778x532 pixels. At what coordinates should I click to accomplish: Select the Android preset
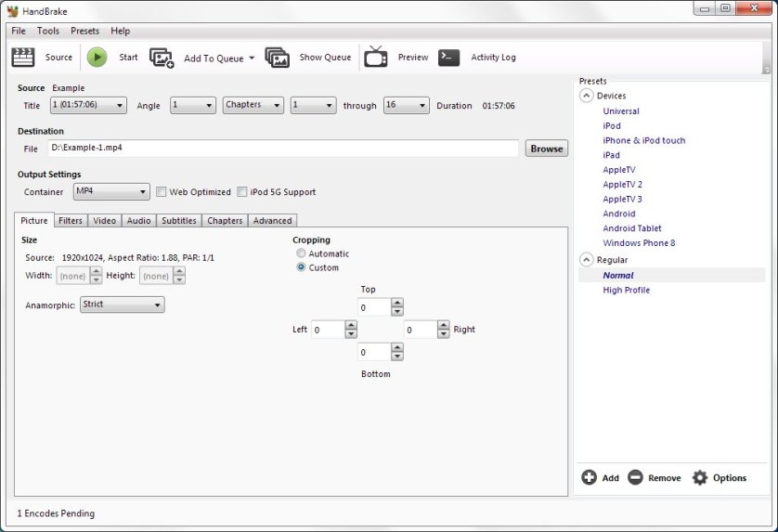[x=618, y=214]
